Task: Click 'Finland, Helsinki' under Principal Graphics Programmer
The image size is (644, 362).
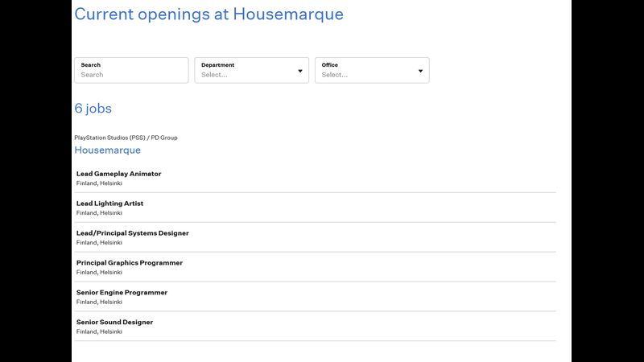Action: (x=99, y=272)
